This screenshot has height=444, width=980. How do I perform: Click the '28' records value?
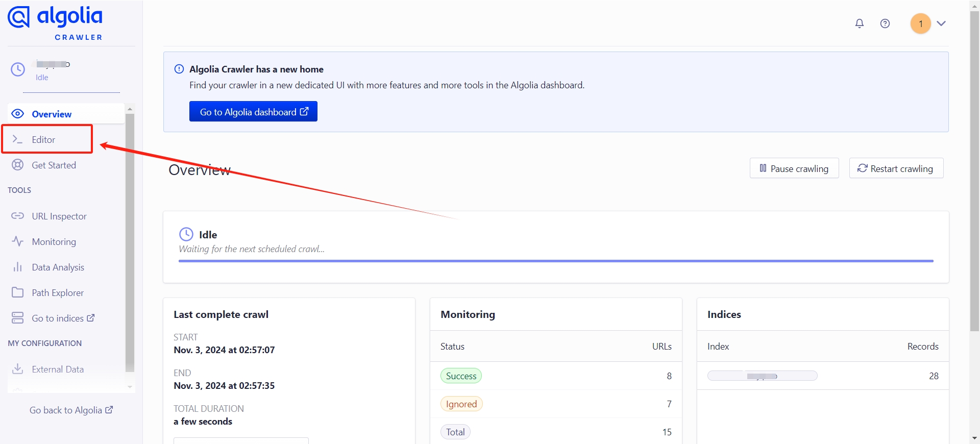click(x=934, y=376)
